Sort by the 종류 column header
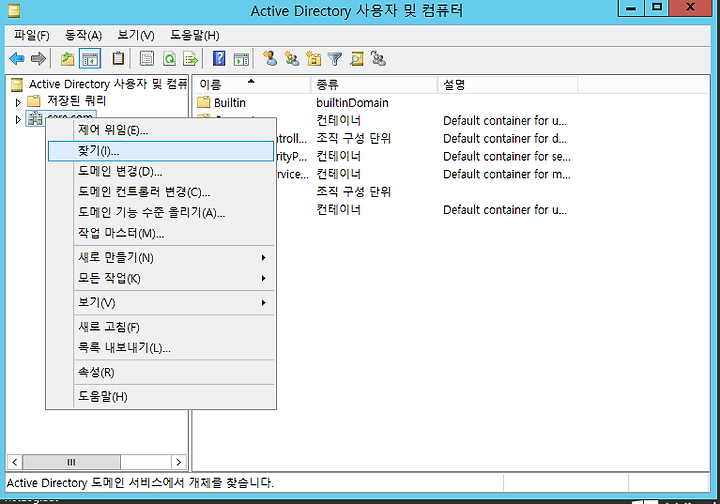 tap(374, 85)
